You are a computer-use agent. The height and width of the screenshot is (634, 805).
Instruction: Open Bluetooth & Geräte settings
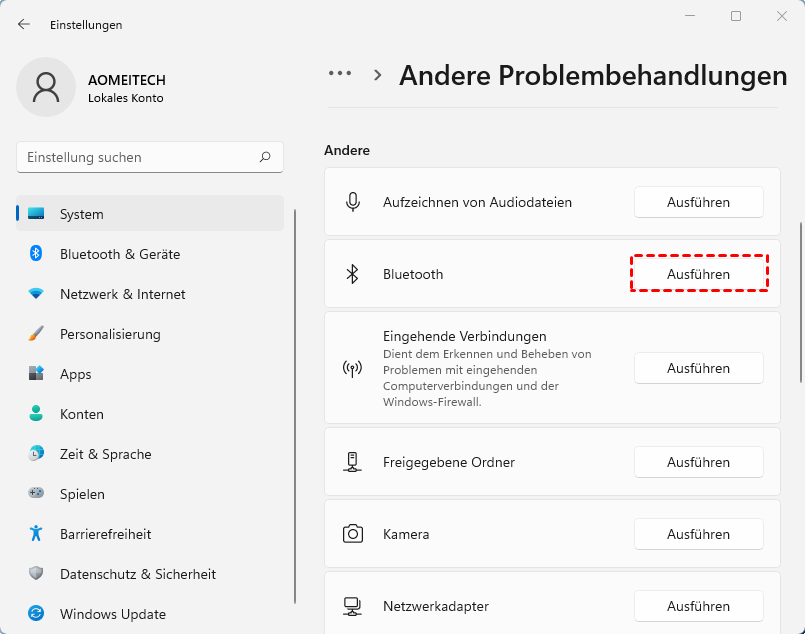(120, 254)
